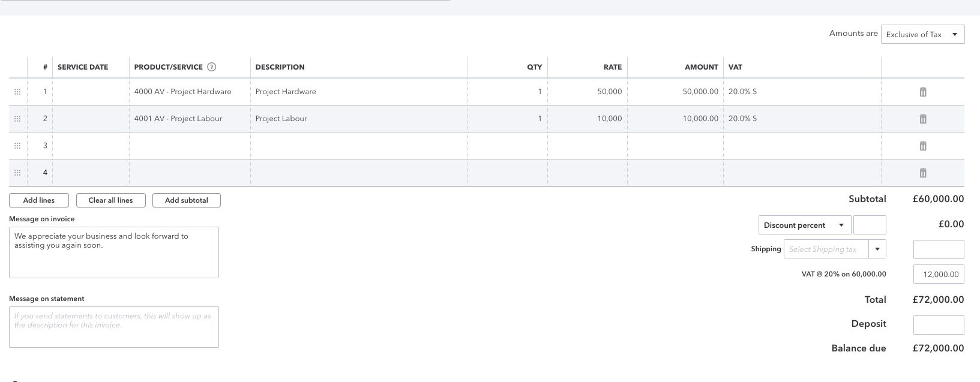Open the Select Shipping tax dropdown
980x382 pixels.
(x=834, y=249)
